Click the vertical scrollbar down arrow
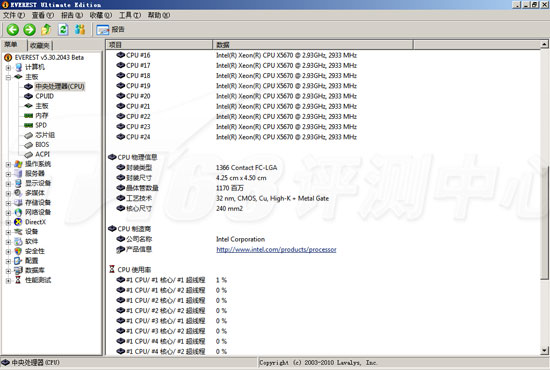 pos(544,350)
